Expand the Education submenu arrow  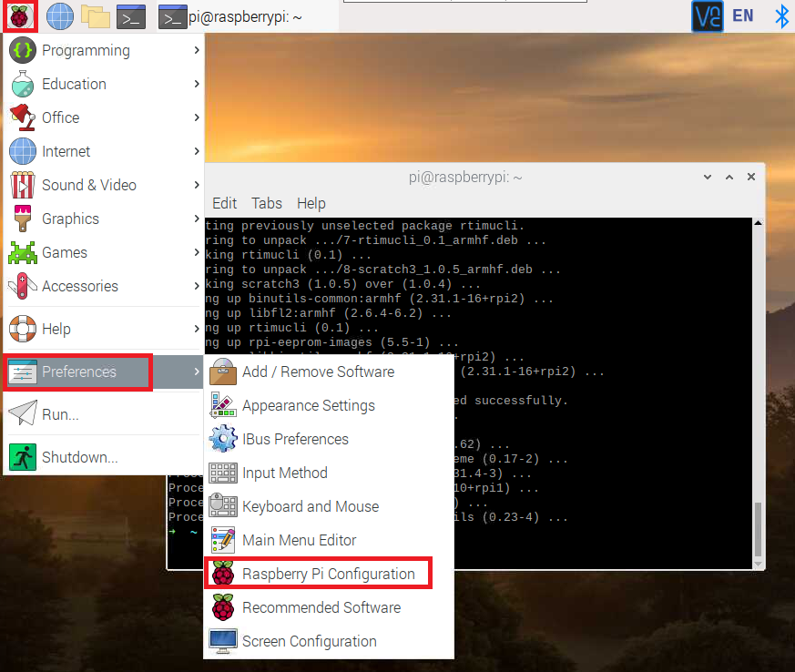click(x=197, y=84)
